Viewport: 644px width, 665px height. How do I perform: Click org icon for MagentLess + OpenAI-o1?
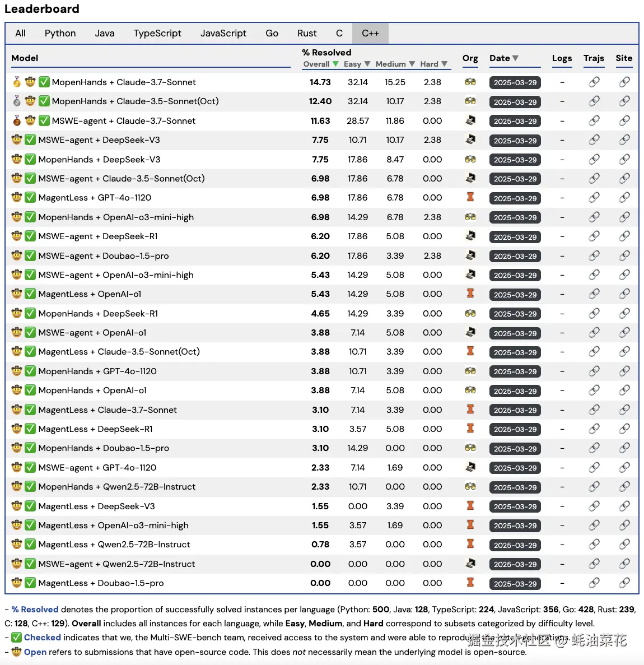click(470, 294)
